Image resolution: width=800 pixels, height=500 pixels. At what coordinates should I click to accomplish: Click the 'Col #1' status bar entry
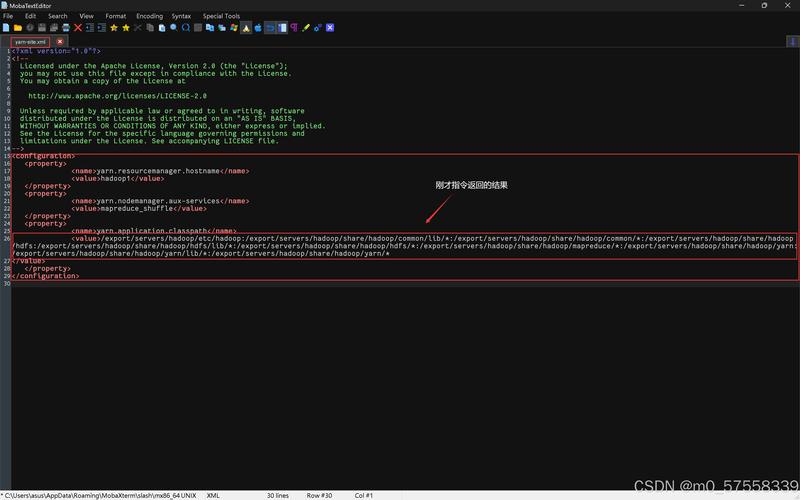tap(364, 495)
